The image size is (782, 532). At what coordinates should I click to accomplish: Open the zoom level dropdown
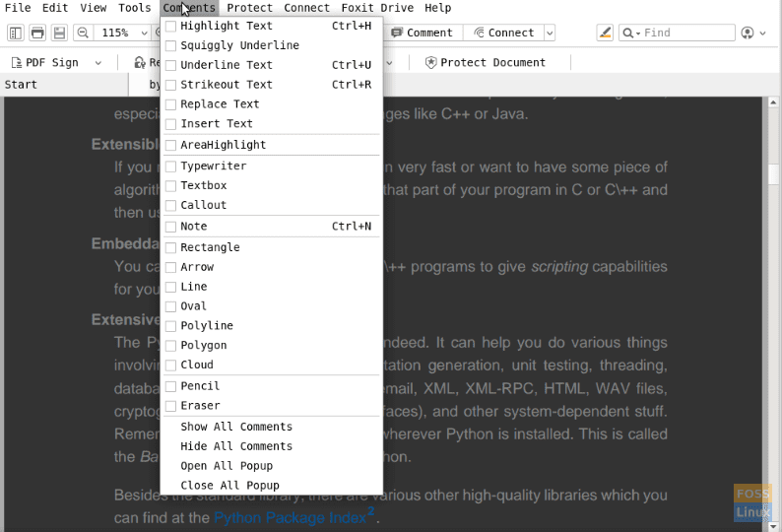tap(144, 33)
